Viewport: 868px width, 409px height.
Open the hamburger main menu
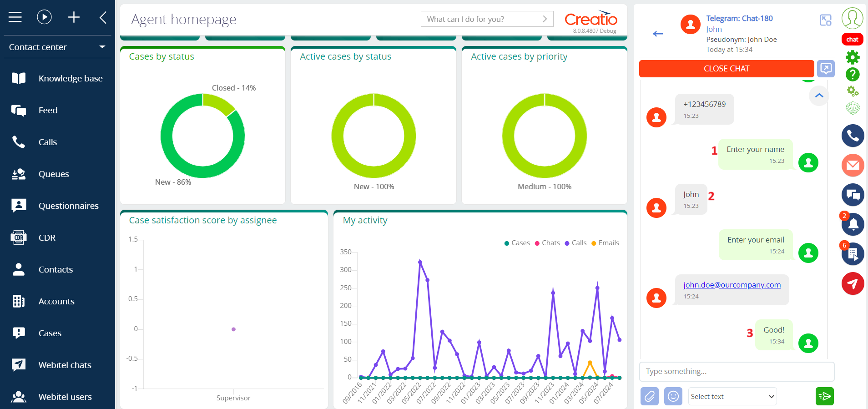click(x=15, y=17)
